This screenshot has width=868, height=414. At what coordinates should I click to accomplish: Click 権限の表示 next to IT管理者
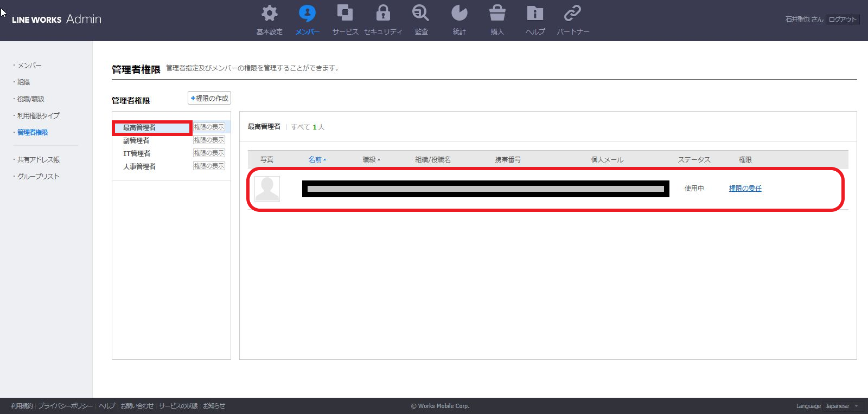click(209, 153)
